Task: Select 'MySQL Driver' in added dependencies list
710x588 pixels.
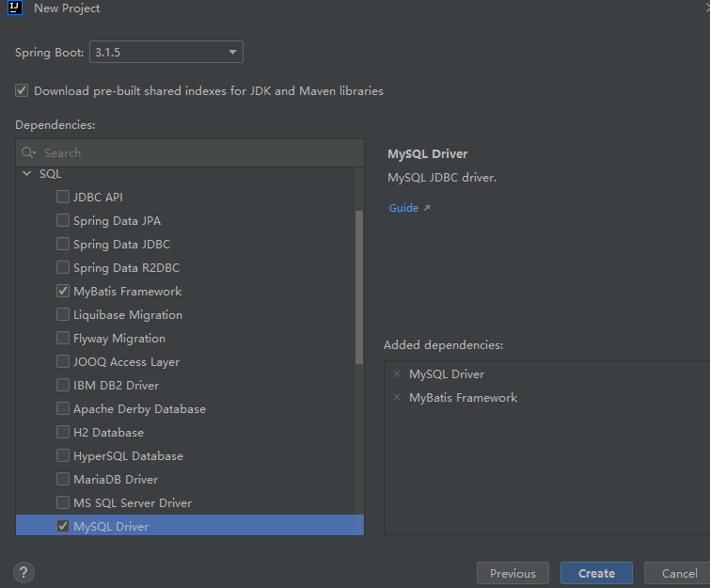Action: [447, 374]
